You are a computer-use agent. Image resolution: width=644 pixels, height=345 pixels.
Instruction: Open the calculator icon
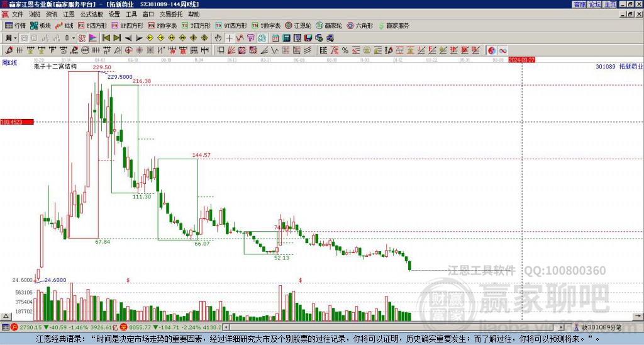286,38
